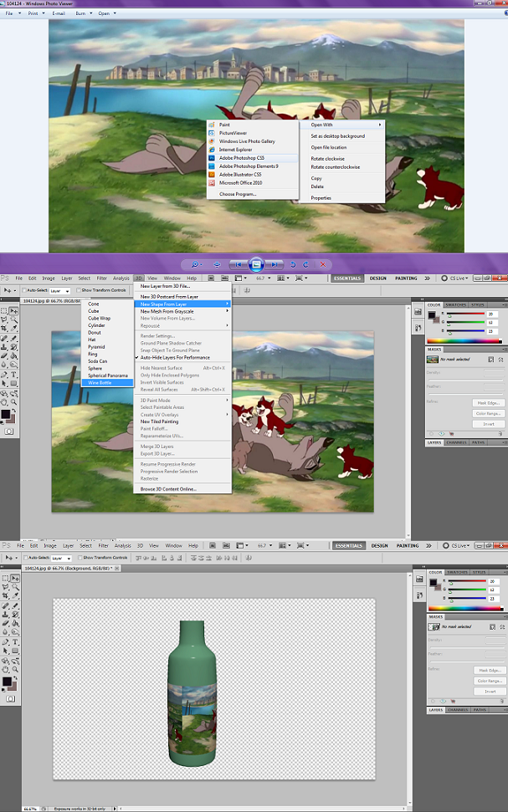508x812 pixels.
Task: Click Mask Edge button in 3D-menu Photoshop
Action: (488, 403)
